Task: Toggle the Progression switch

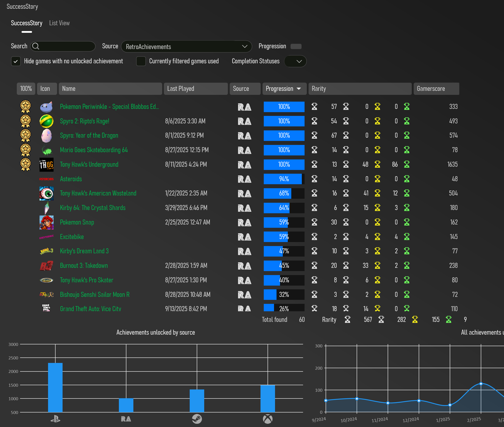Action: 296,47
